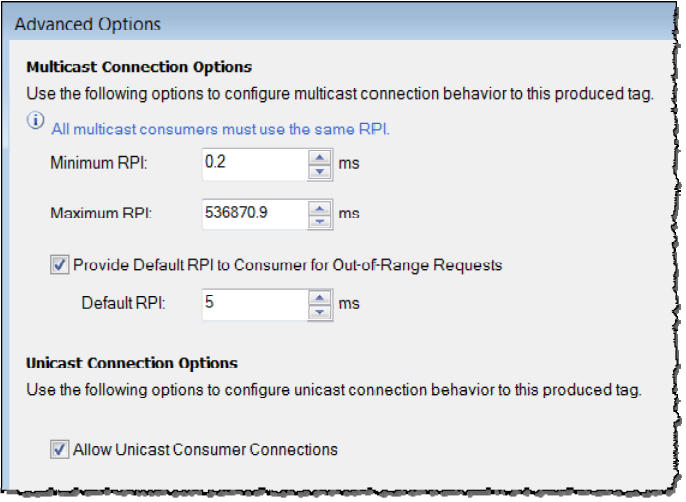Select the Minimum RPI value field
This screenshot has width=686, height=502.
[x=255, y=165]
